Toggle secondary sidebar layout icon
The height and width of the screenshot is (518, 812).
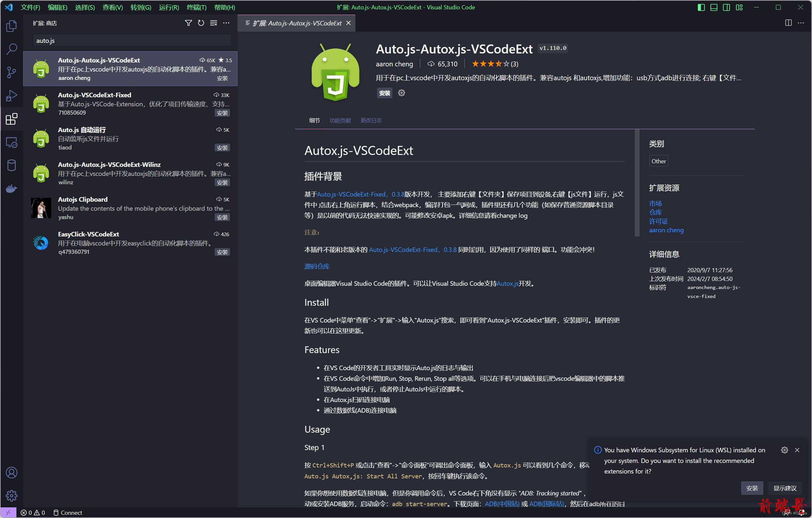click(726, 7)
